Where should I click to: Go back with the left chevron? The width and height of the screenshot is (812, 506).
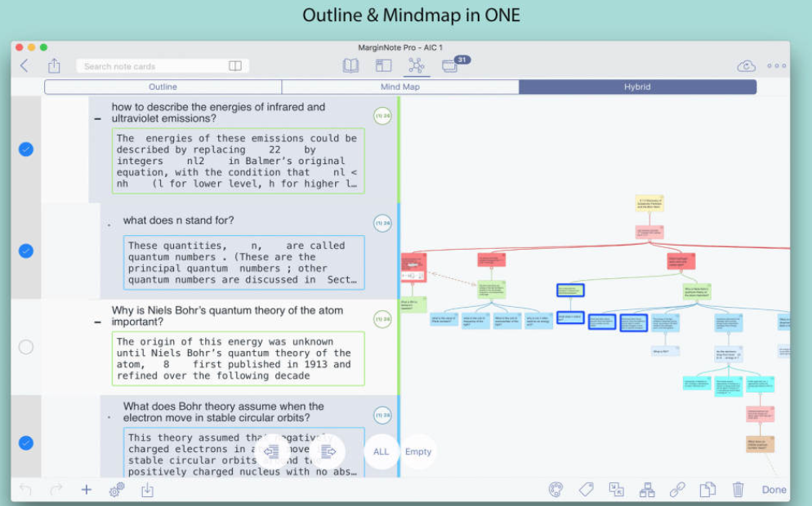(x=24, y=66)
